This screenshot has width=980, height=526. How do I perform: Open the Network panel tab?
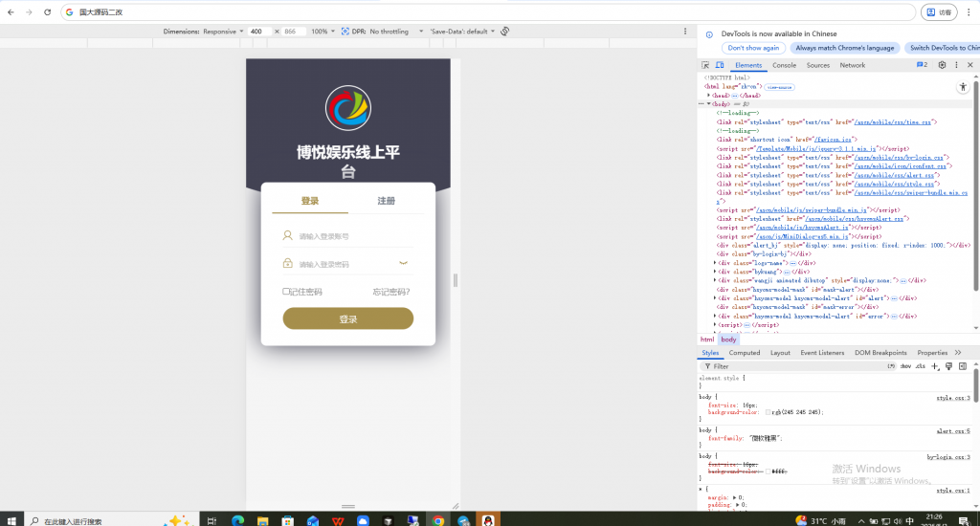852,65
